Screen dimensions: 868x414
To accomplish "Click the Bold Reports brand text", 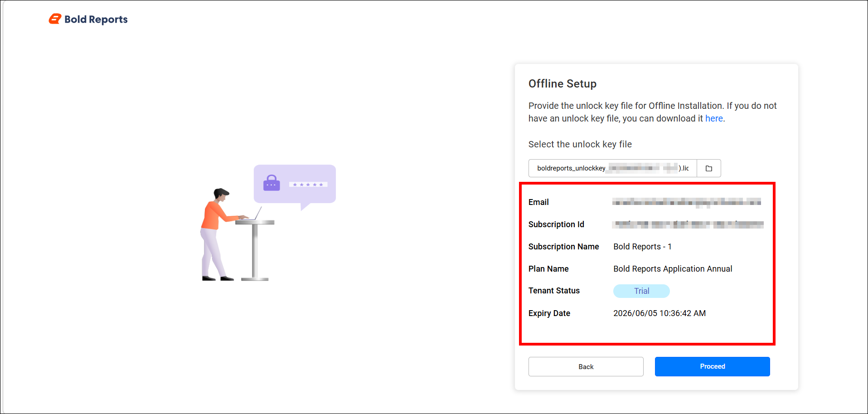I will click(x=96, y=19).
